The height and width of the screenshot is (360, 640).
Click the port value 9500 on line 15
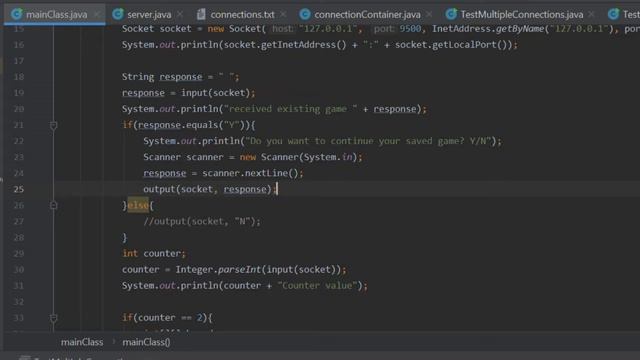[410, 29]
